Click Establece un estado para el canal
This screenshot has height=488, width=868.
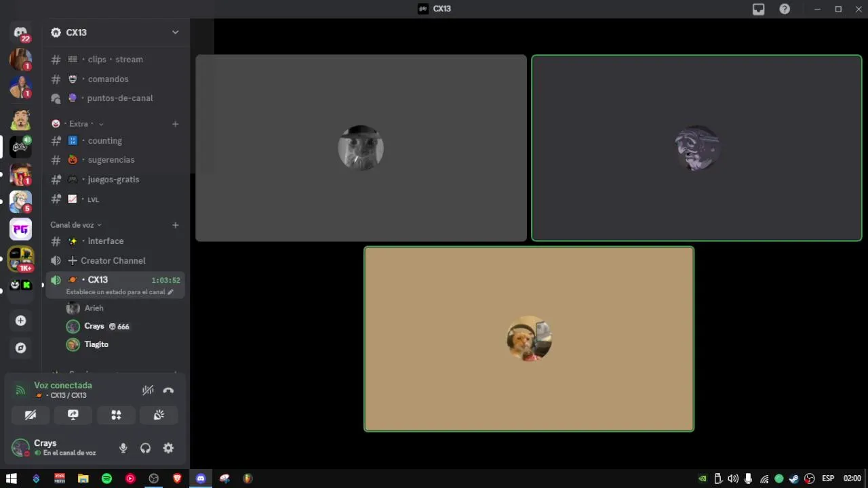pyautogui.click(x=119, y=292)
